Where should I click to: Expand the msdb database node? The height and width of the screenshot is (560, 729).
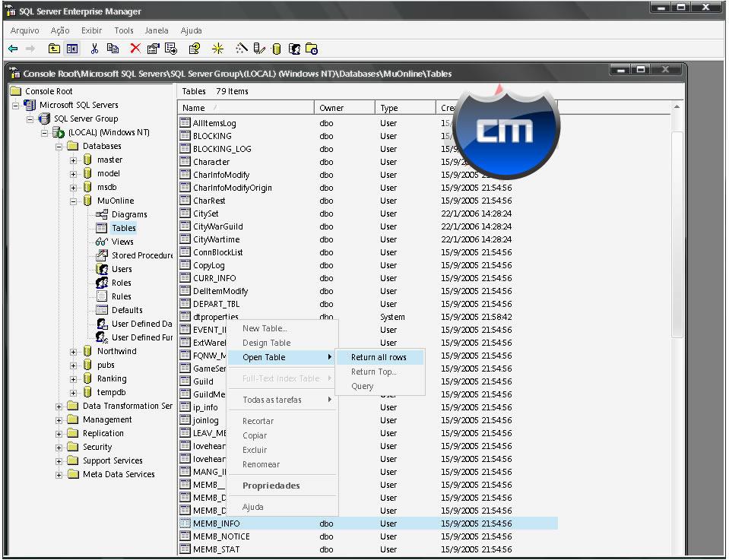(x=73, y=188)
